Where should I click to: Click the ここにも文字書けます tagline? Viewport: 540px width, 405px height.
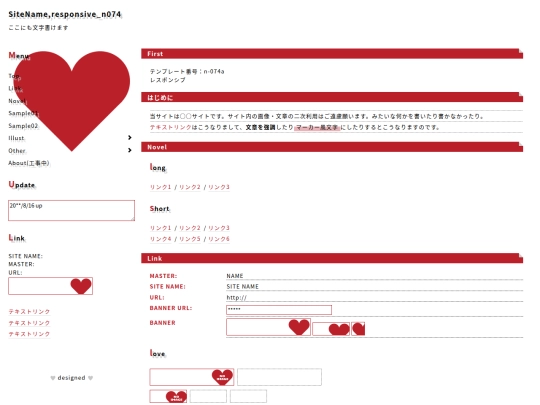tap(38, 28)
